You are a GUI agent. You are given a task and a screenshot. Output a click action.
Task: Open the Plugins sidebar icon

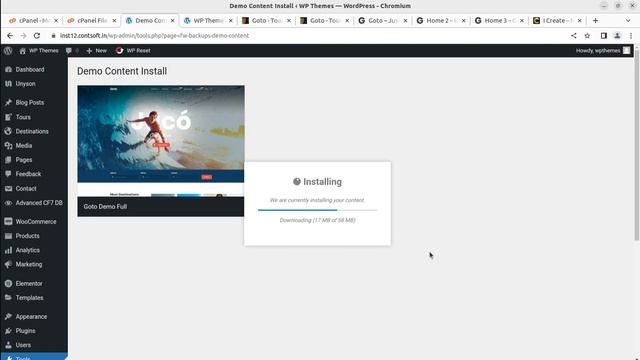click(x=8, y=331)
